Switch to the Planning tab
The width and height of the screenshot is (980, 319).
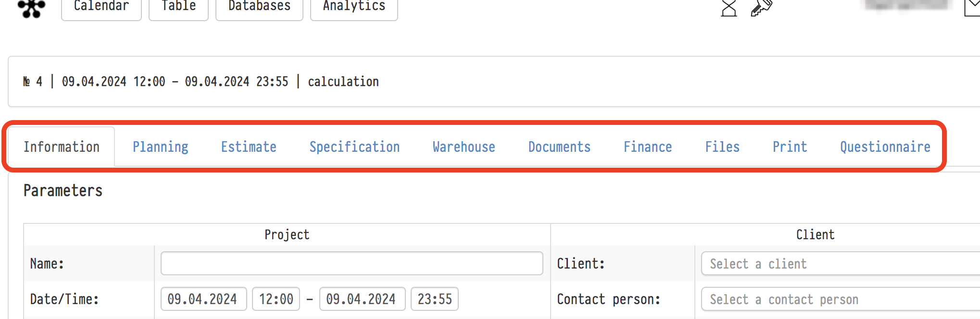[x=160, y=147]
